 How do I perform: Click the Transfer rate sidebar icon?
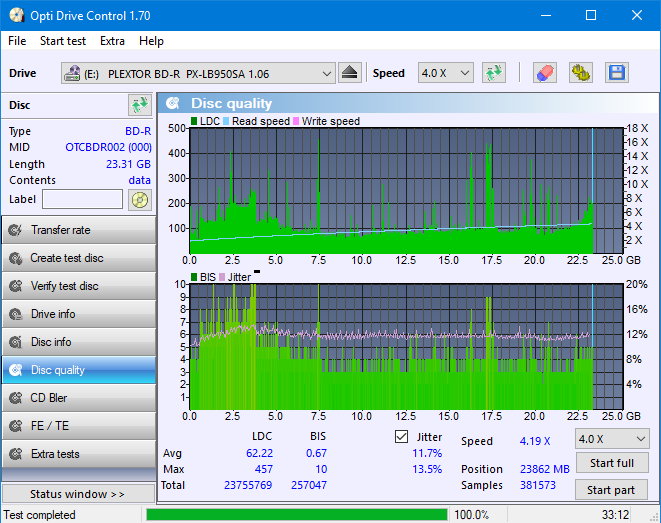pos(16,230)
